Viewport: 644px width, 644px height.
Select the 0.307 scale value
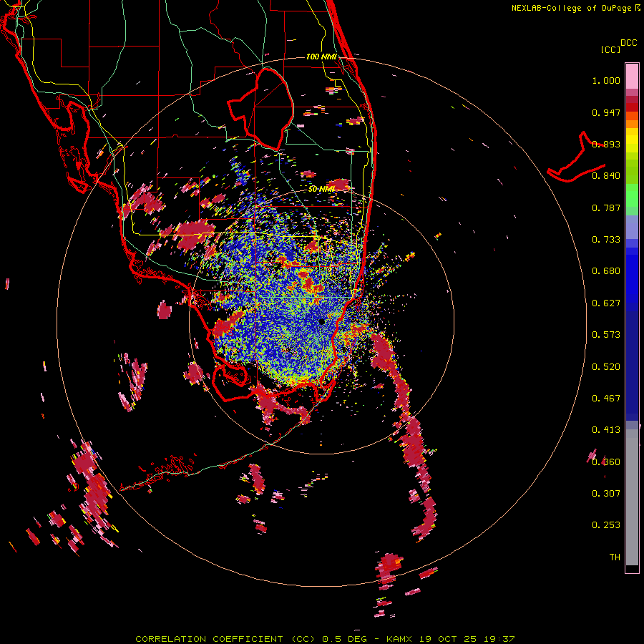click(606, 494)
